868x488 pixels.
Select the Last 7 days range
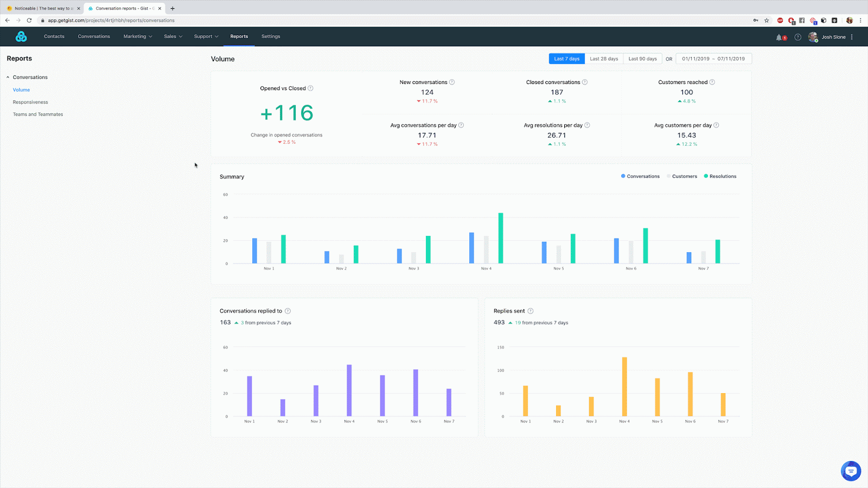pos(566,59)
